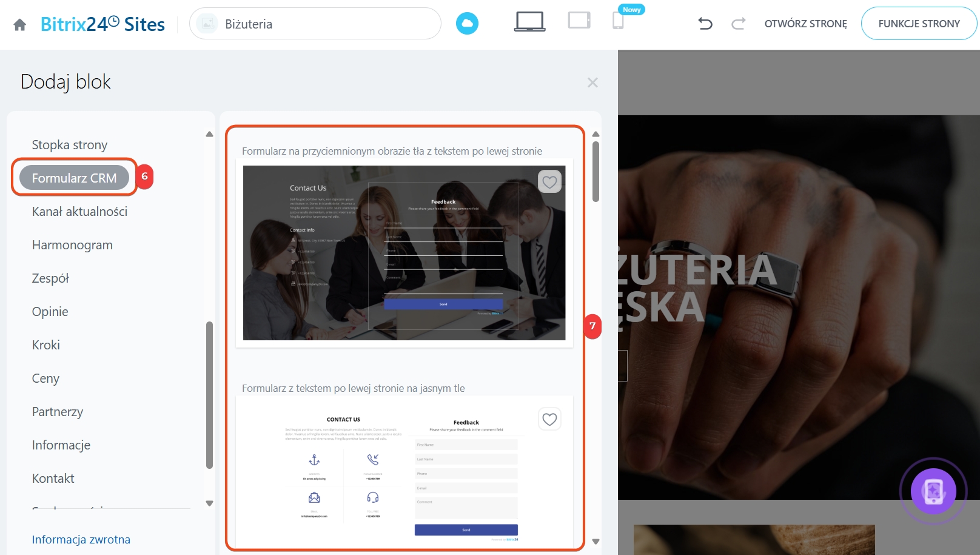The width and height of the screenshot is (980, 555).
Task: Switch to mobile phone preview
Action: pos(618,21)
